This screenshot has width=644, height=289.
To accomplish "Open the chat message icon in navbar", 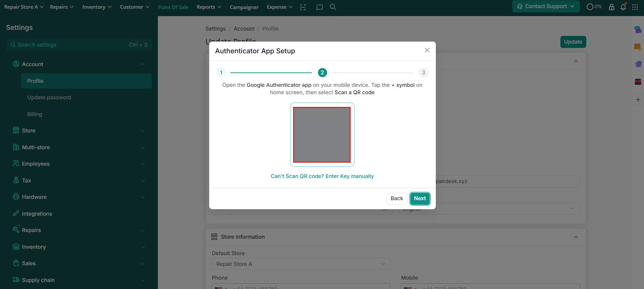I will pyautogui.click(x=319, y=7).
